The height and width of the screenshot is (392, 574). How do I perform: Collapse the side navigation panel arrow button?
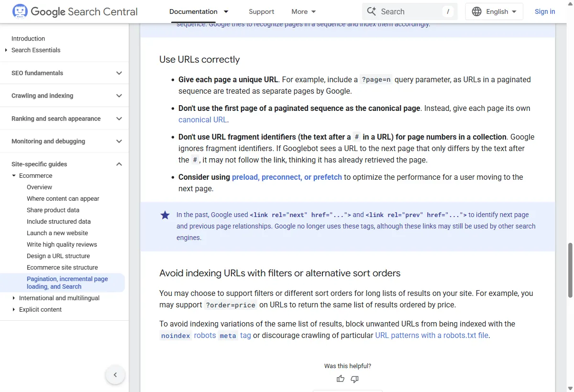[x=115, y=375]
